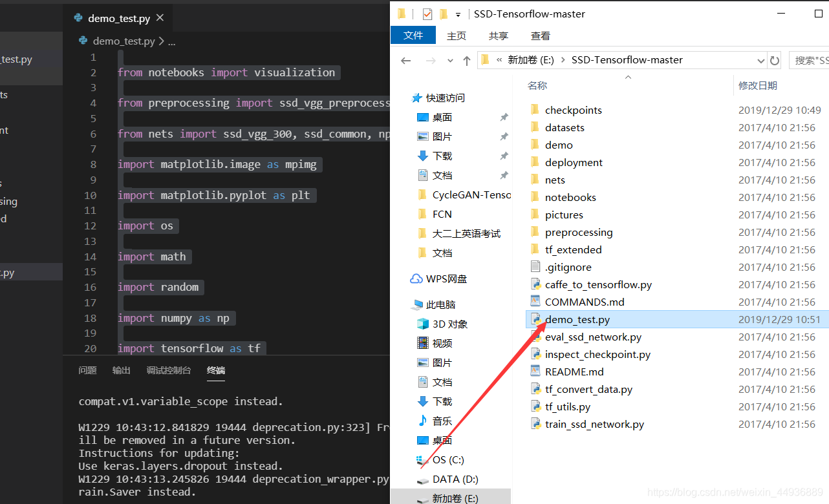Select the datasets folder

pos(565,127)
